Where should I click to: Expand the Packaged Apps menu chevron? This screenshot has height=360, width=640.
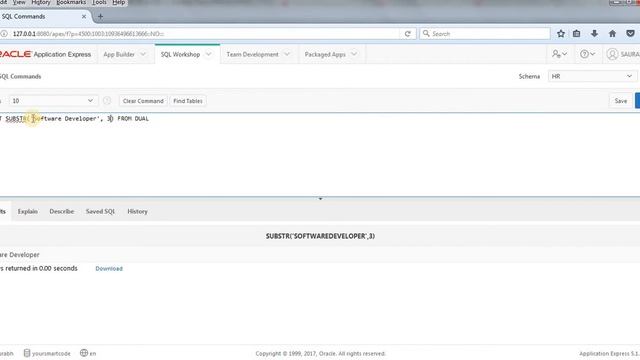(x=354, y=54)
